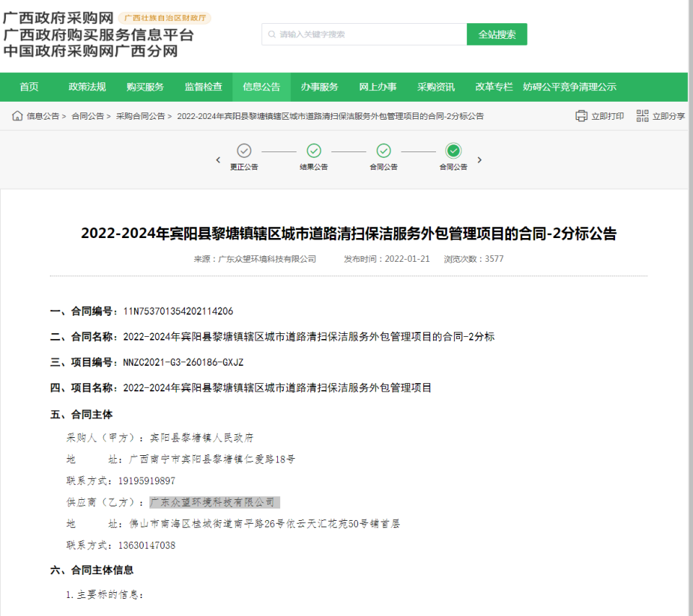Click breadcrumb link 合同公告
The height and width of the screenshot is (616, 693).
point(87,116)
